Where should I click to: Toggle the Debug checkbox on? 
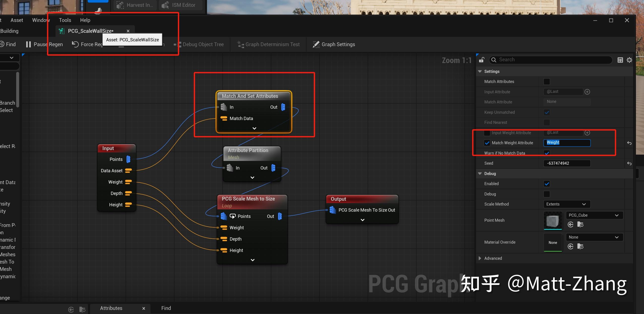(x=547, y=194)
